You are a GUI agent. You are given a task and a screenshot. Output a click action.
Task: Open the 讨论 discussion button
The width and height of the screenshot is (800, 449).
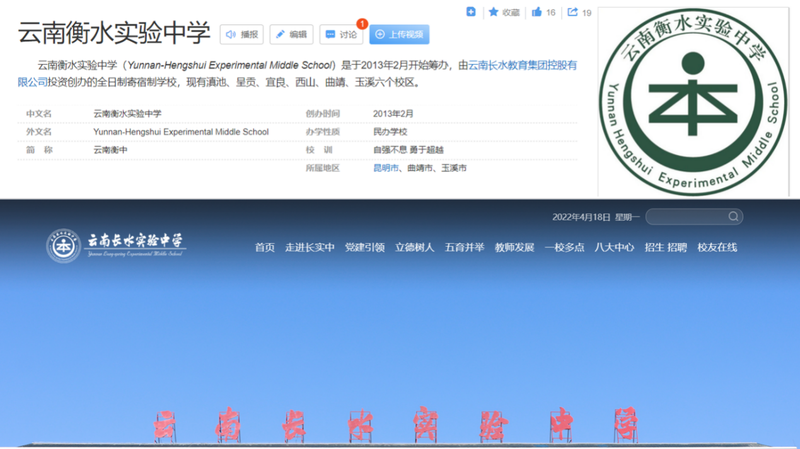[x=341, y=34]
